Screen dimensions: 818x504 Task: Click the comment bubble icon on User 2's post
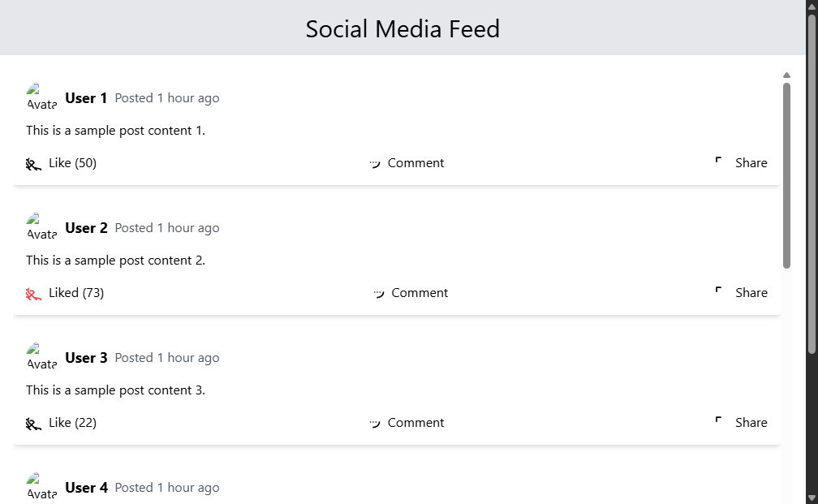coord(379,294)
